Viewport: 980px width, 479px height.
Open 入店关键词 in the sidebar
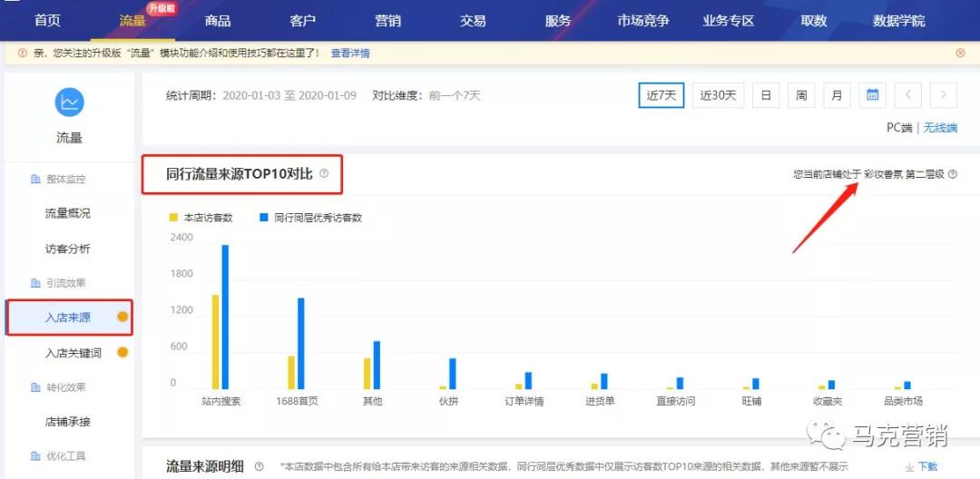73,353
